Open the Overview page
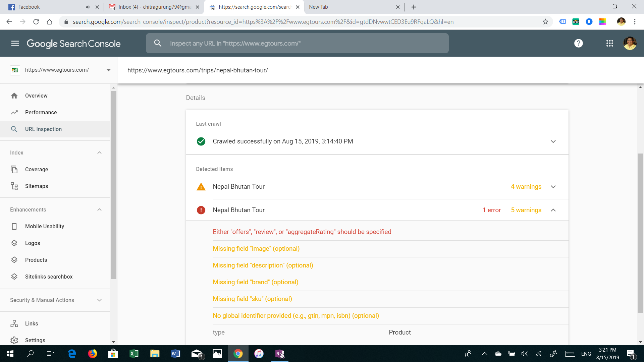644x362 pixels. pyautogui.click(x=36, y=96)
